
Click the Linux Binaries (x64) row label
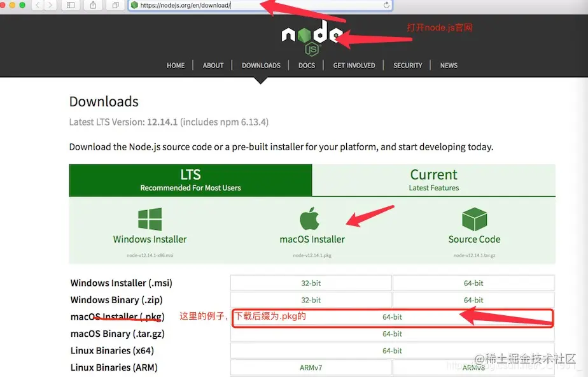click(112, 351)
